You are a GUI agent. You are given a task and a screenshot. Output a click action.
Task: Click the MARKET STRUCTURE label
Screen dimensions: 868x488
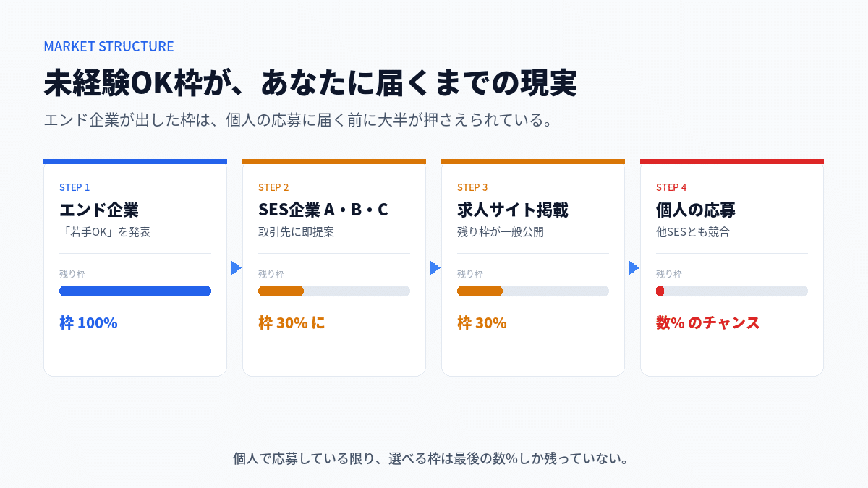pyautogui.click(x=109, y=46)
